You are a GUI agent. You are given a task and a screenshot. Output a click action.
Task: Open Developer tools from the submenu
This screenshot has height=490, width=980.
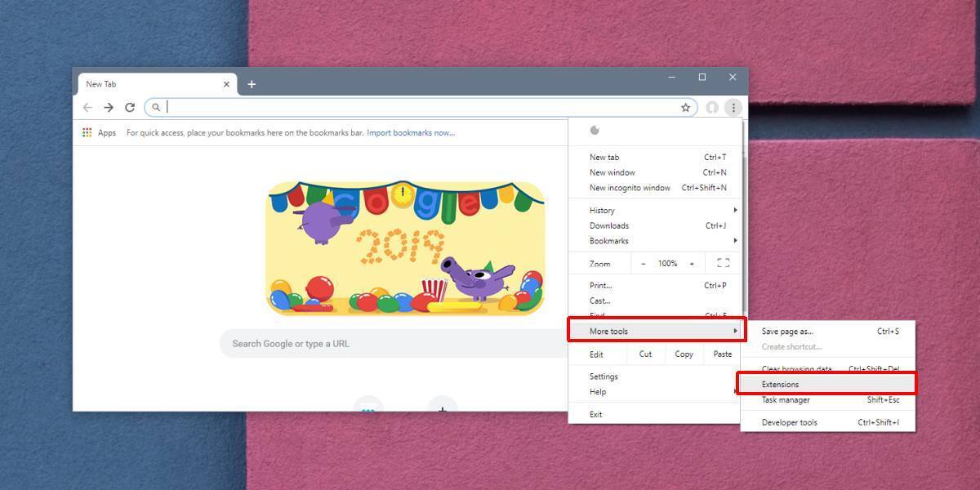click(827, 422)
